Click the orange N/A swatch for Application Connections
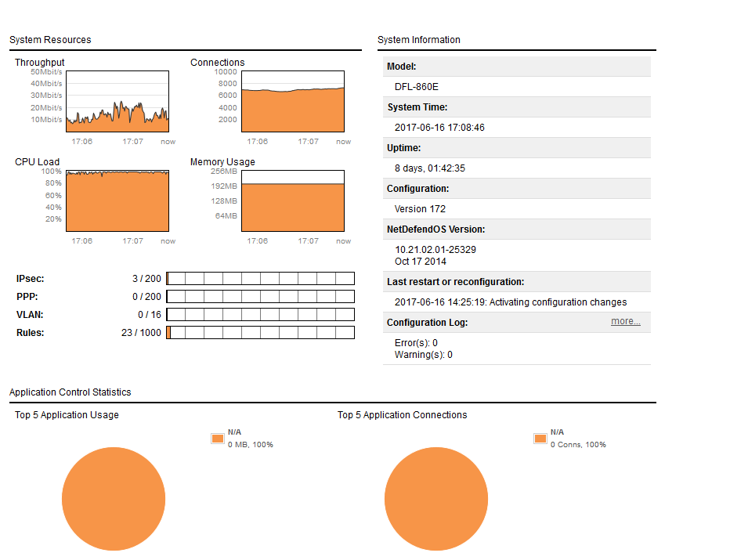Viewport: 730px width, 560px height. pyautogui.click(x=540, y=439)
